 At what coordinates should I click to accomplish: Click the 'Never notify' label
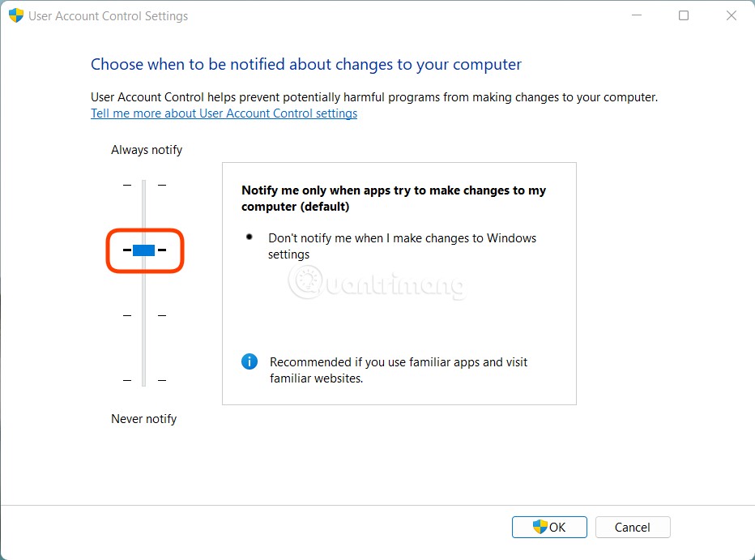coord(144,419)
